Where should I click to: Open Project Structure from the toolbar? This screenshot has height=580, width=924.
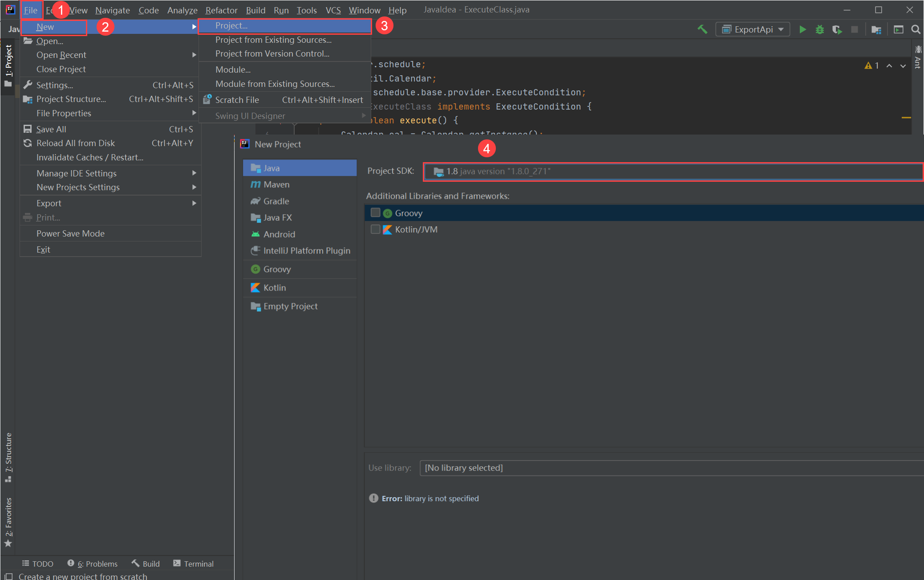pos(876,29)
